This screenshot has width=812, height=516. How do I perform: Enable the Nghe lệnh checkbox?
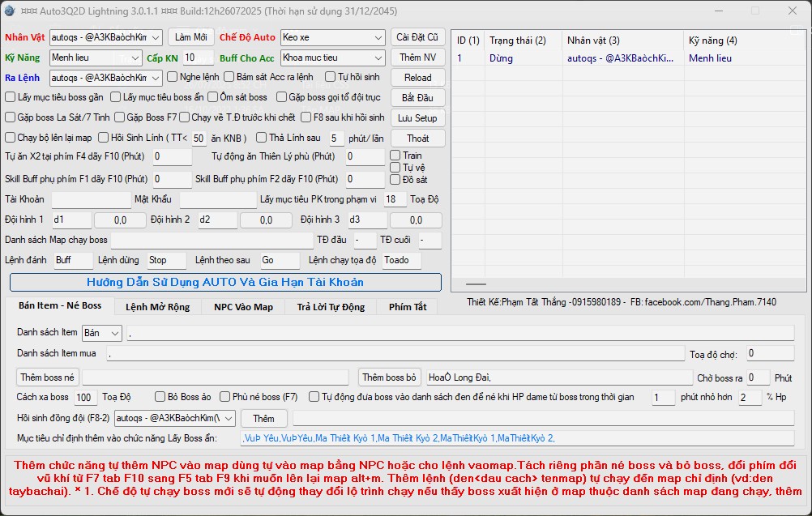173,77
